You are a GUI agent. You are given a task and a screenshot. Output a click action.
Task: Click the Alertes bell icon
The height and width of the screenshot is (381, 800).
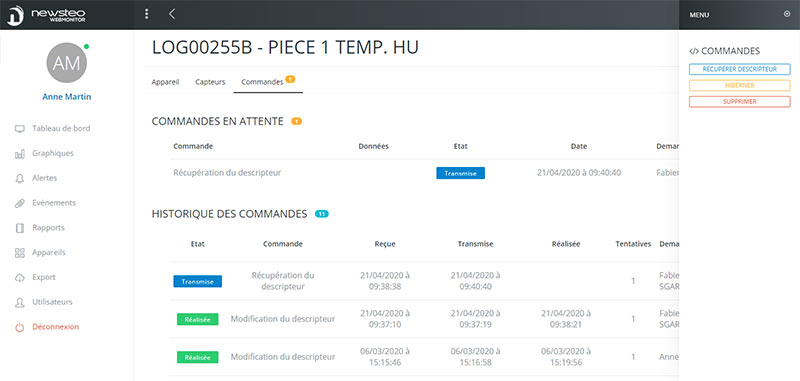point(20,179)
